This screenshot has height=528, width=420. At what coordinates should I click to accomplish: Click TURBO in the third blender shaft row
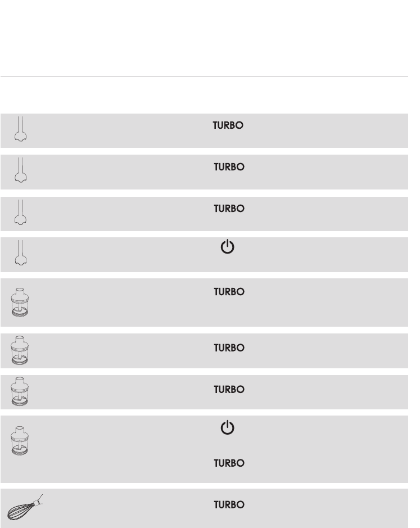coord(229,209)
